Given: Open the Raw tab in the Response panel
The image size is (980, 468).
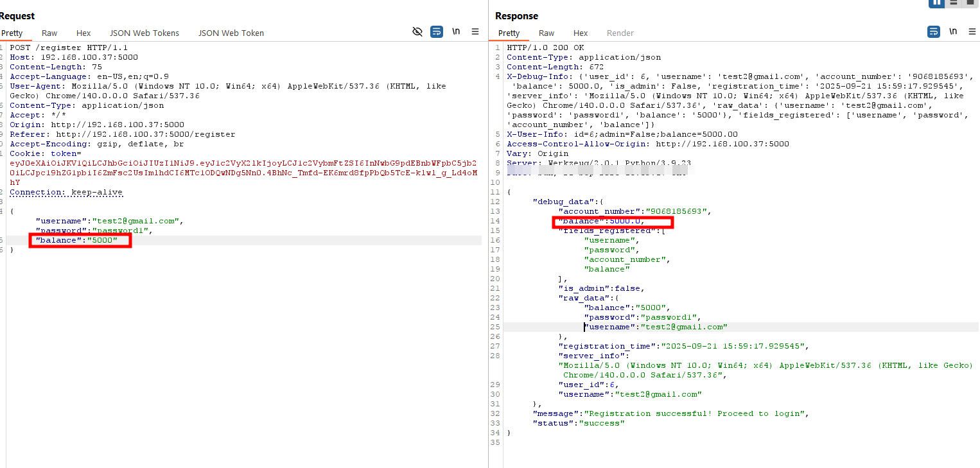Looking at the screenshot, I should (x=547, y=33).
